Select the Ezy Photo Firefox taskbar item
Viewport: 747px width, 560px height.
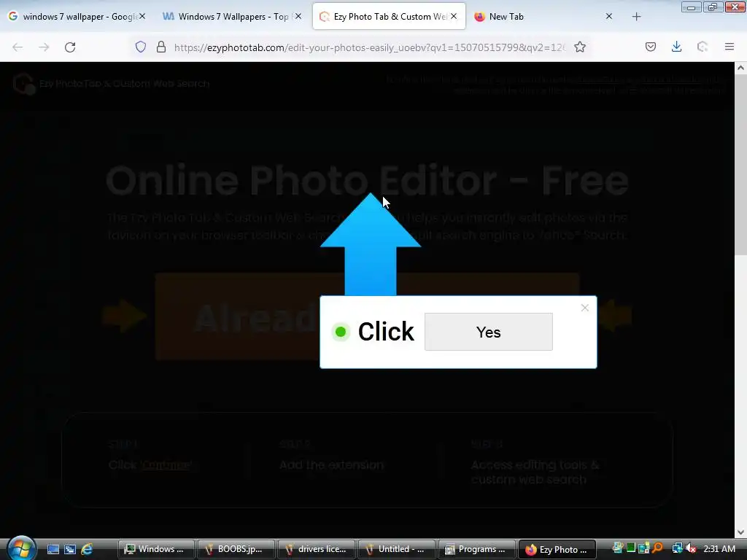click(x=557, y=550)
